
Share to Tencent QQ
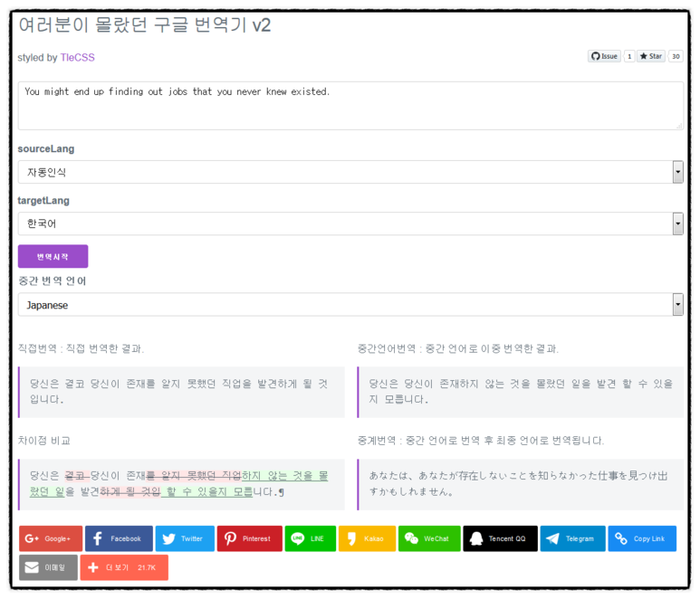coord(500,538)
